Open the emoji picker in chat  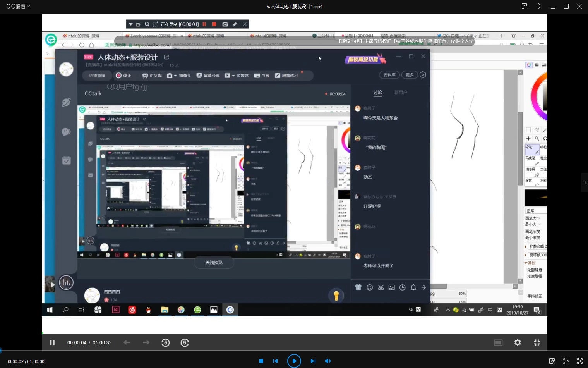[370, 287]
